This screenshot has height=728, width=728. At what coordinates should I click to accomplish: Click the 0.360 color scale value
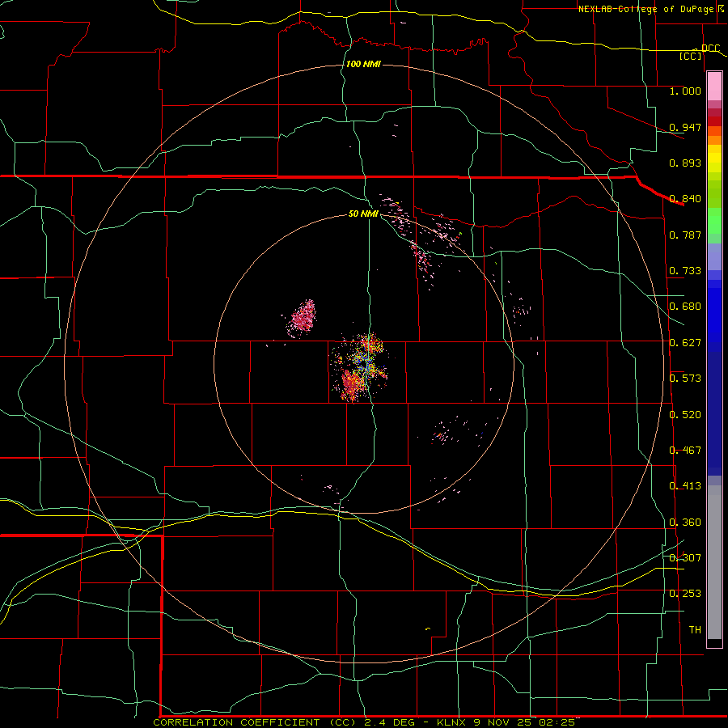(685, 523)
